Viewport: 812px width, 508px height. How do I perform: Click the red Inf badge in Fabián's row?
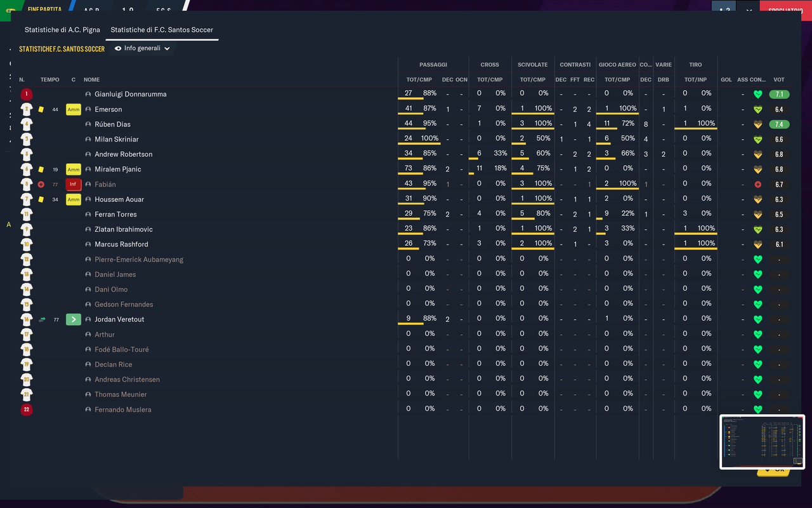tap(74, 184)
